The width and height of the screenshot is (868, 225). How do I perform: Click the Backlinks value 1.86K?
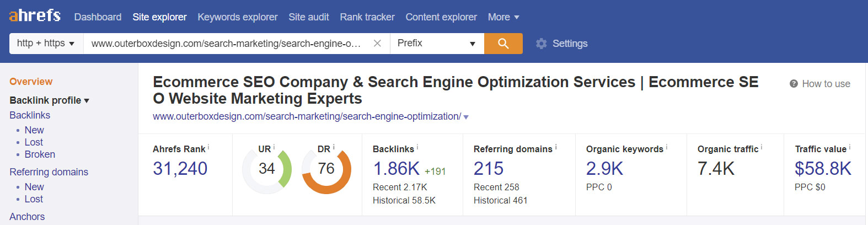(x=397, y=169)
